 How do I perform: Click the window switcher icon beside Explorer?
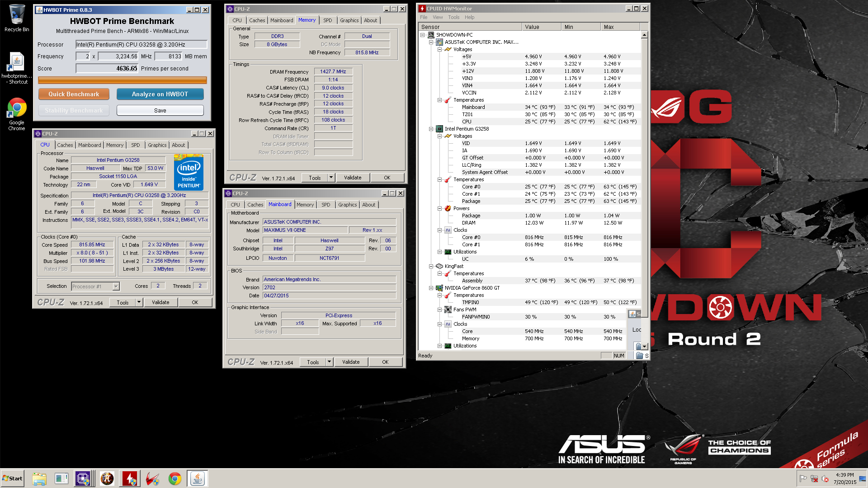point(61,479)
